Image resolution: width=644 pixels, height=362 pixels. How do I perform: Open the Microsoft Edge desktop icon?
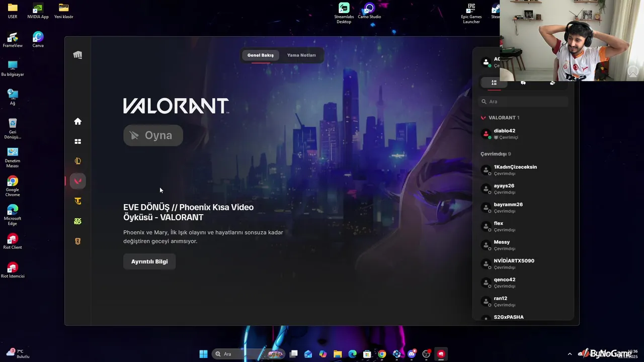click(13, 215)
